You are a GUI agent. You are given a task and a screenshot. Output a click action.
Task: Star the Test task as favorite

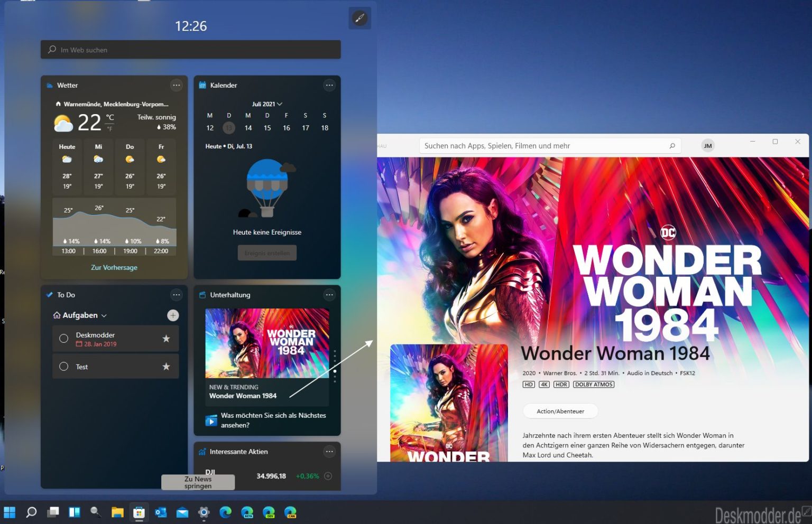point(166,366)
